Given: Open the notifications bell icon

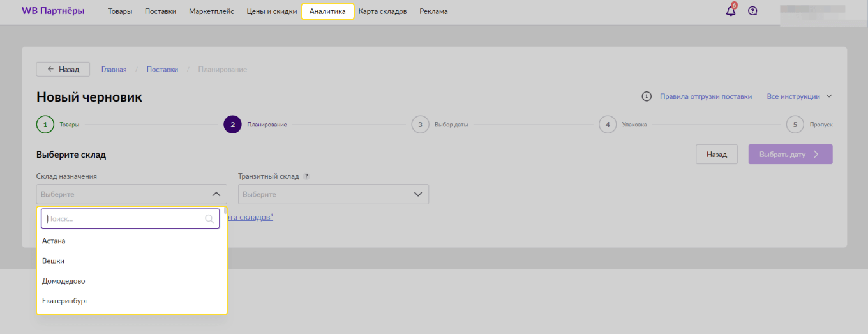Looking at the screenshot, I should tap(731, 11).
